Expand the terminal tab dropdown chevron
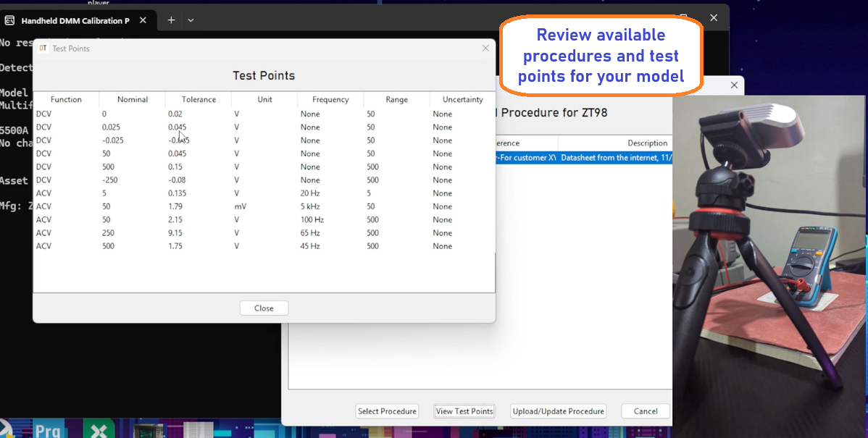The height and width of the screenshot is (438, 868). pyautogui.click(x=191, y=20)
